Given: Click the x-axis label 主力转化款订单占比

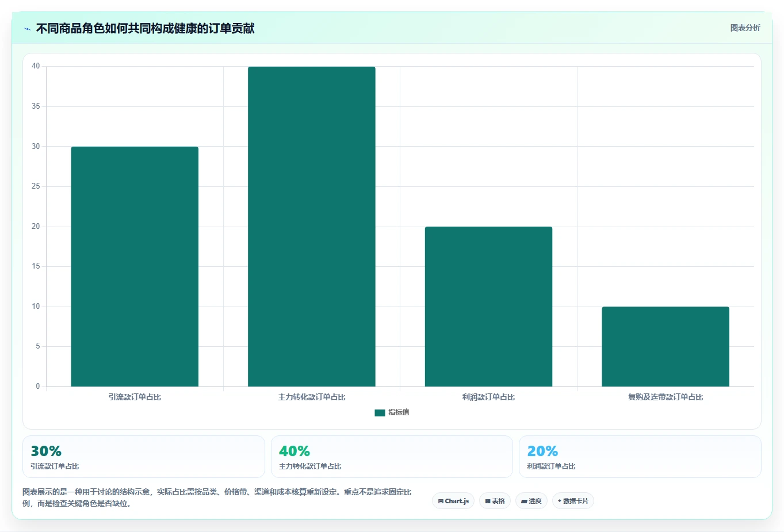Looking at the screenshot, I should coord(312,397).
